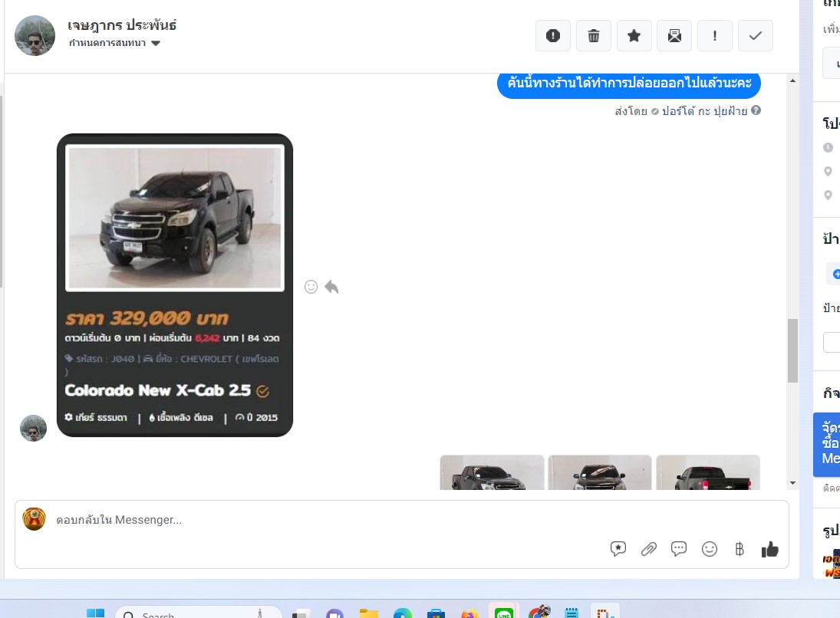The image size is (840, 618).
Task: Mark conversation unread using envelope icon
Action: tap(674, 36)
